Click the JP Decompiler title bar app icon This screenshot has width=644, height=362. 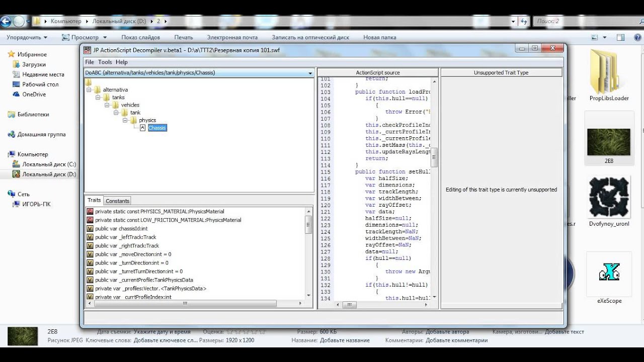click(x=88, y=50)
